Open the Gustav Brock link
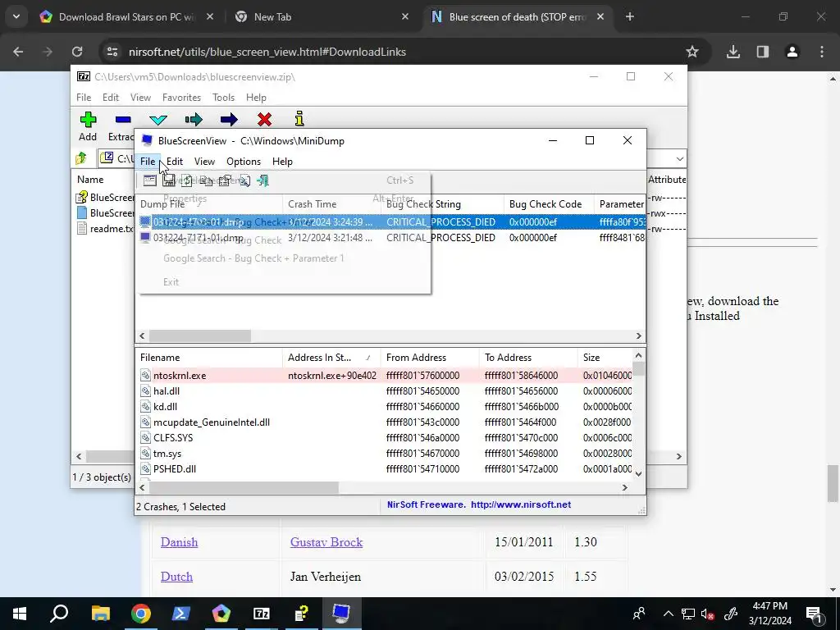 click(x=326, y=542)
